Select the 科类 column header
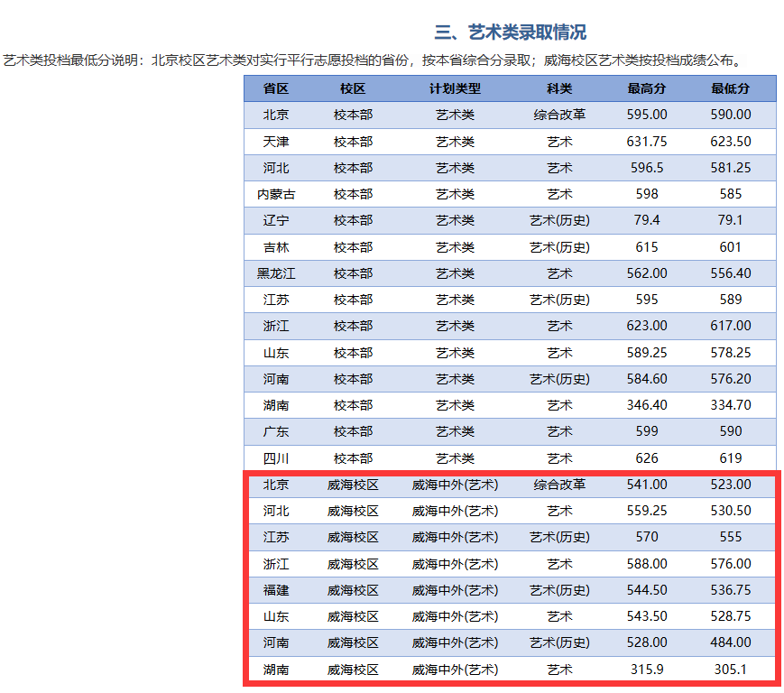The height and width of the screenshot is (693, 784). coord(559,89)
